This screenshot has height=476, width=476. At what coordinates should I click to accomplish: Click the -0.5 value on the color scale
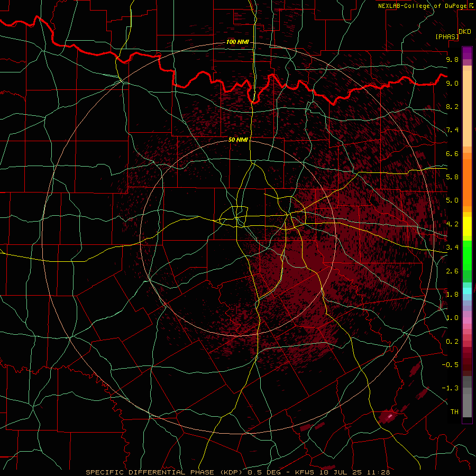tap(450, 364)
